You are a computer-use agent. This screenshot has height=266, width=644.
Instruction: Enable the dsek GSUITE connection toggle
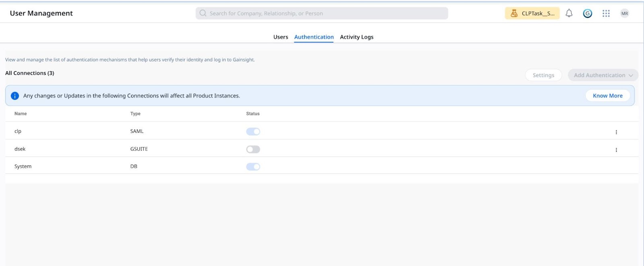coord(253,149)
